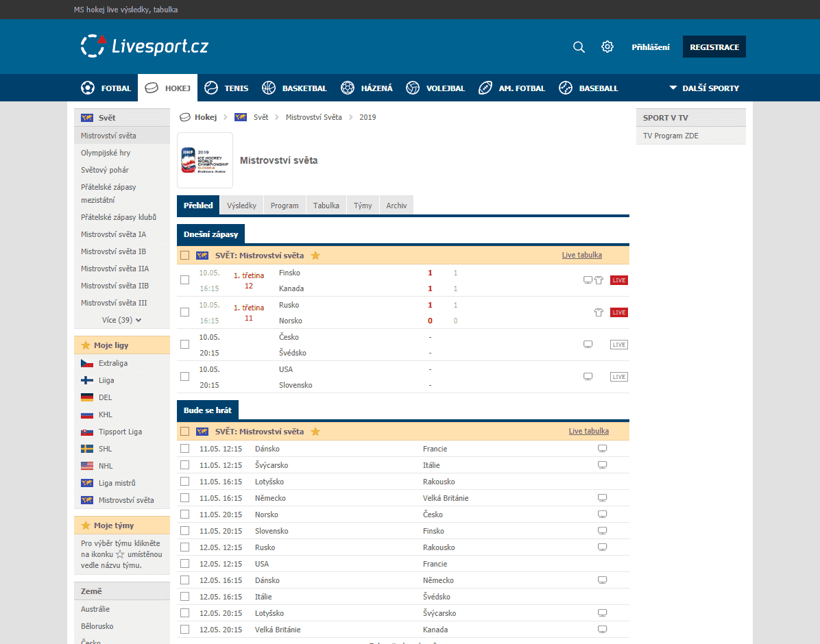
Task: Click jersey lineup icon for Rusko–Norsko
Action: 599,312
